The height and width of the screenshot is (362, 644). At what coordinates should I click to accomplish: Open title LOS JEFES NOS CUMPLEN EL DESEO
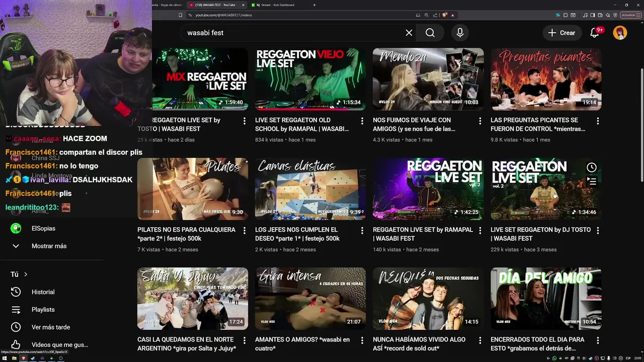click(x=297, y=234)
